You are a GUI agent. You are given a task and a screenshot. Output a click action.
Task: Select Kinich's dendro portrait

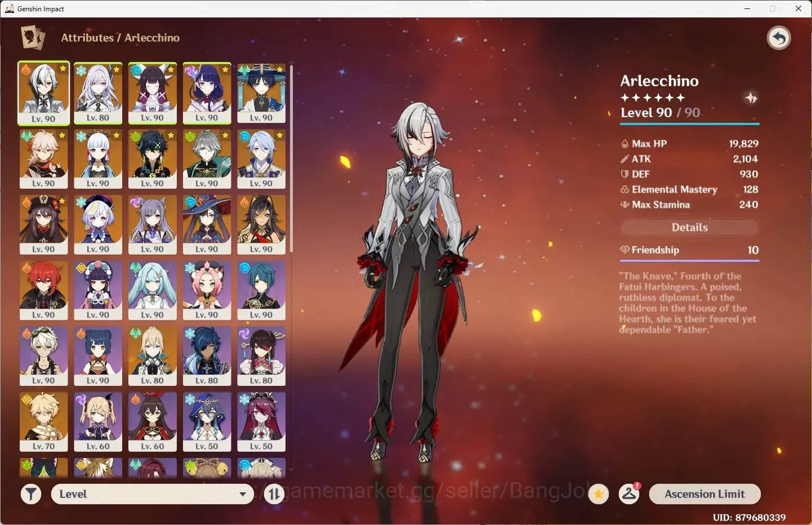pyautogui.click(x=152, y=159)
